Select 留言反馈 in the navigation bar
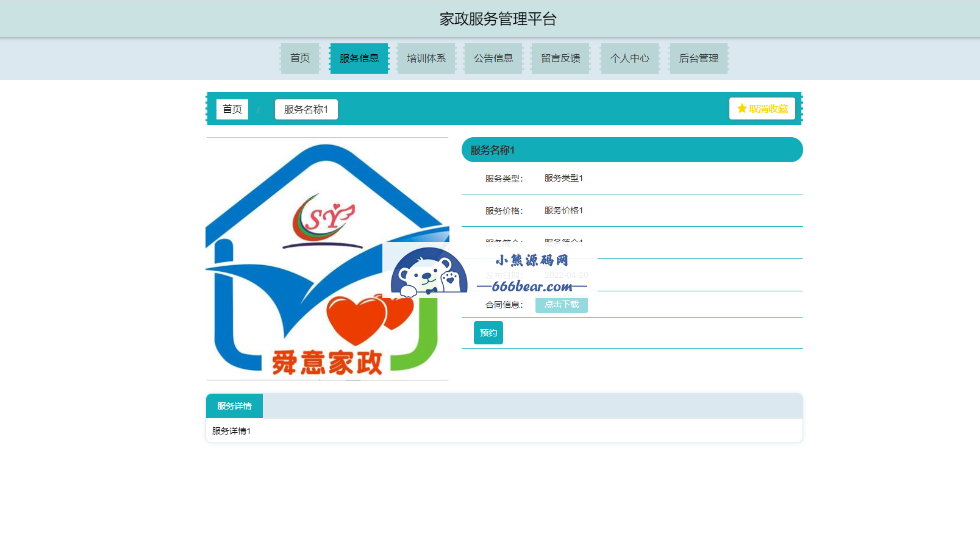The height and width of the screenshot is (540, 980). [x=560, y=59]
